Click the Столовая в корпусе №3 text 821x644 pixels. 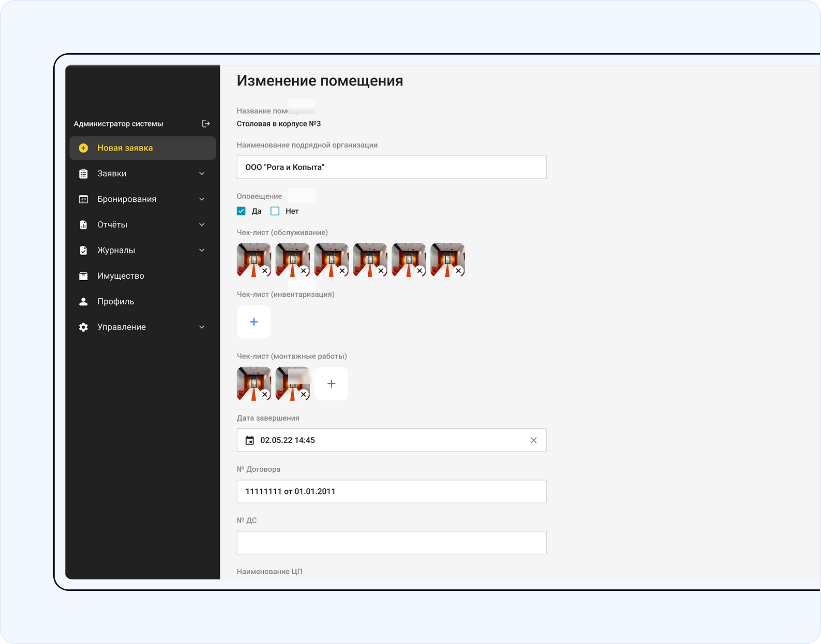[279, 124]
